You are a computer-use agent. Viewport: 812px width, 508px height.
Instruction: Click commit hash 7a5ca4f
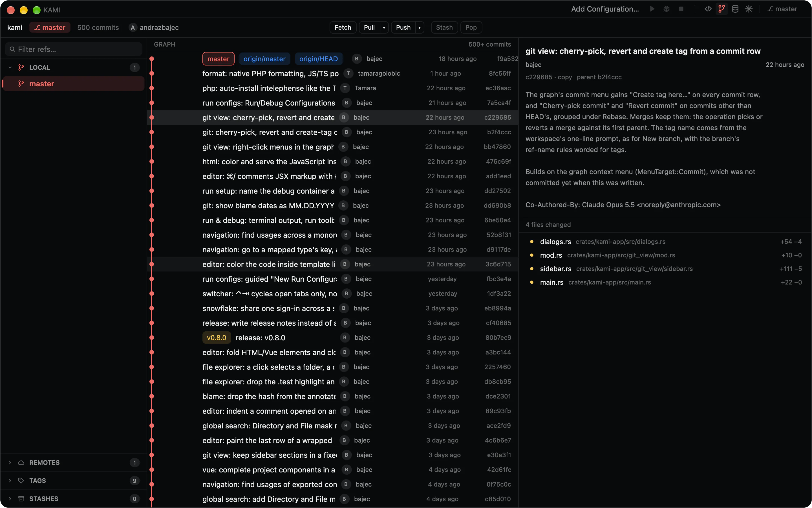tap(499, 103)
